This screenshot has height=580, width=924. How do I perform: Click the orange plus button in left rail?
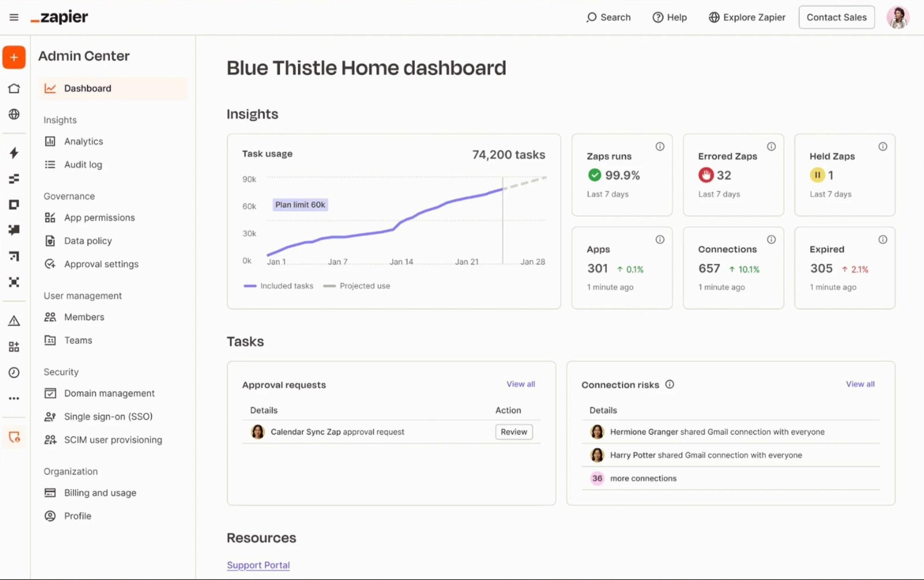coord(14,57)
